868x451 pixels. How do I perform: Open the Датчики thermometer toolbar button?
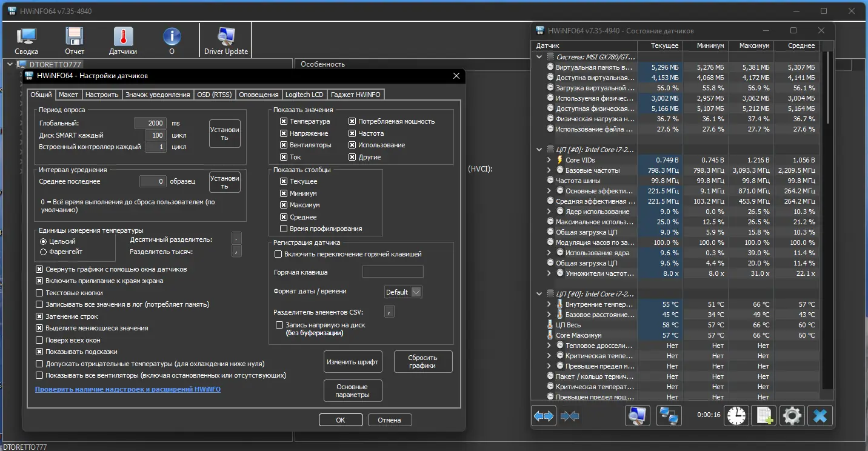pyautogui.click(x=123, y=41)
